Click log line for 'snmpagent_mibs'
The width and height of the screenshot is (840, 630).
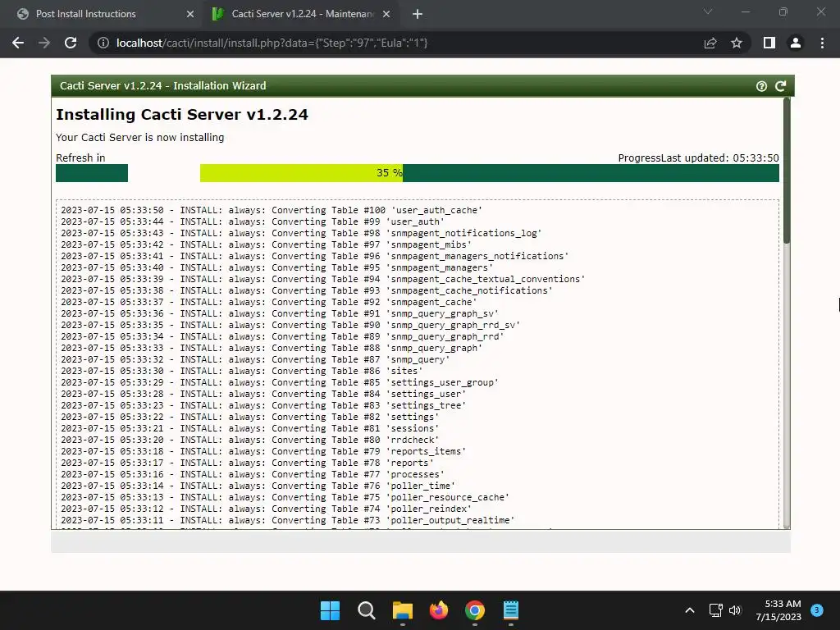coord(267,244)
